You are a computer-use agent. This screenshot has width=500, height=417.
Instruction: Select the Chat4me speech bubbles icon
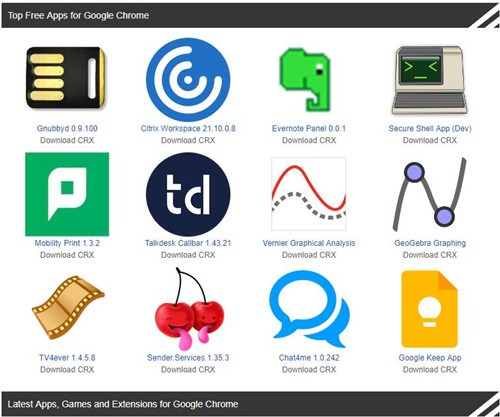[x=309, y=309]
